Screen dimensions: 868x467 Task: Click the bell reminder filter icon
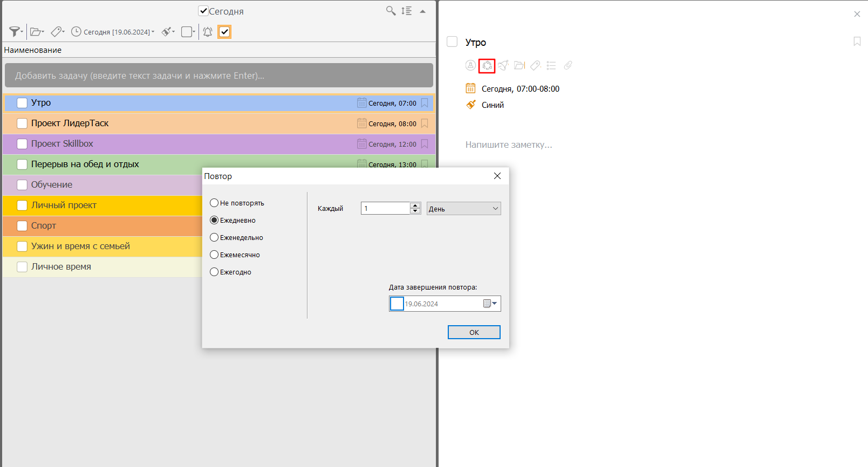click(x=208, y=32)
